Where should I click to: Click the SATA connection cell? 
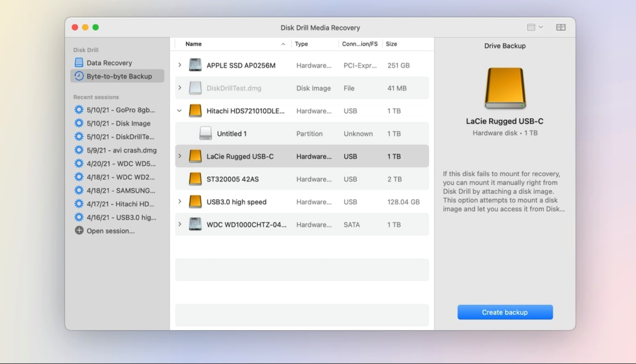pos(352,224)
